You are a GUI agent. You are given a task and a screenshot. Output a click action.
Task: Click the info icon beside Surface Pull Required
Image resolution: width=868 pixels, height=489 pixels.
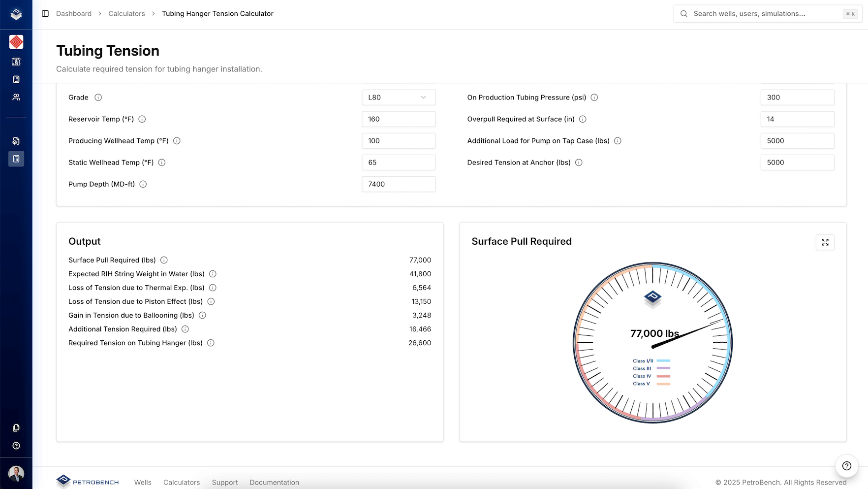point(164,260)
